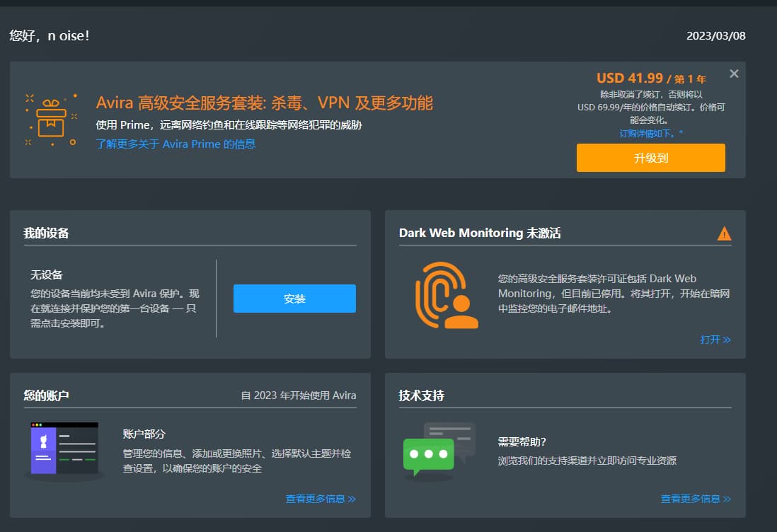Click the 浏览我们的支持渠道 description text
This screenshot has width=777, height=532.
coord(587,461)
